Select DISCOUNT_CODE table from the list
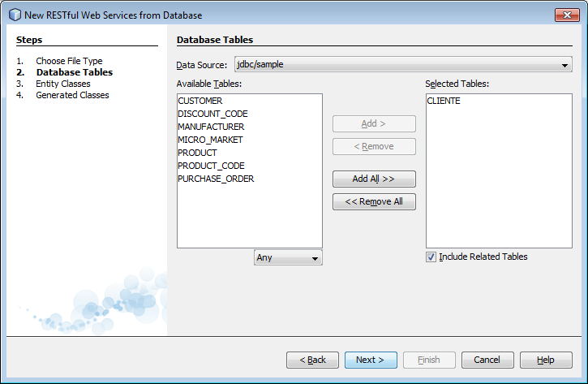The height and width of the screenshot is (384, 588). [x=212, y=114]
